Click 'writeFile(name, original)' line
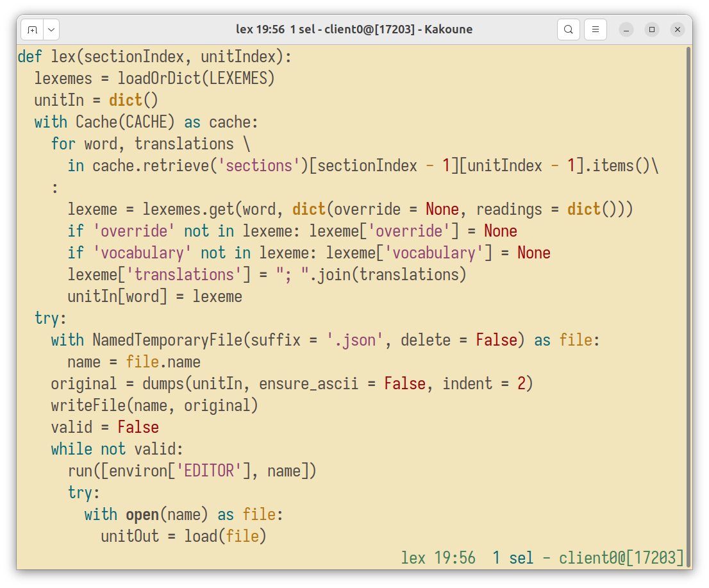This screenshot has height=588, width=709. 154,406
